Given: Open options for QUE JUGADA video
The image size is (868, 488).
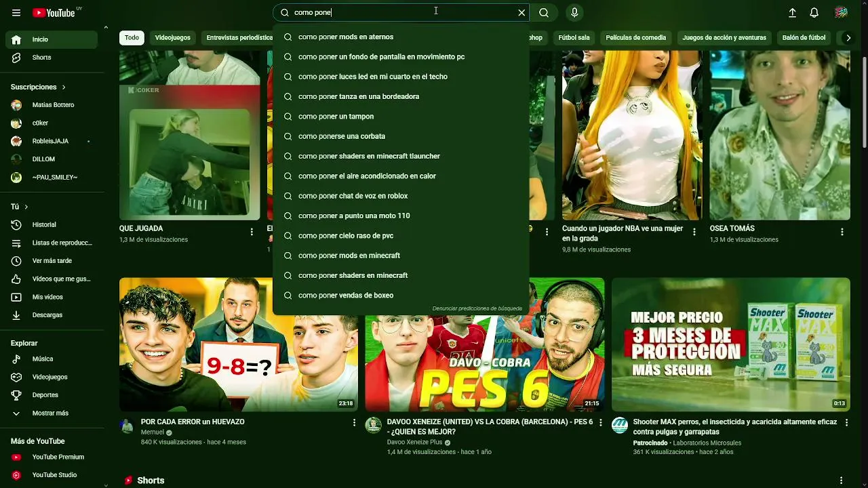Looking at the screenshot, I should click(252, 232).
